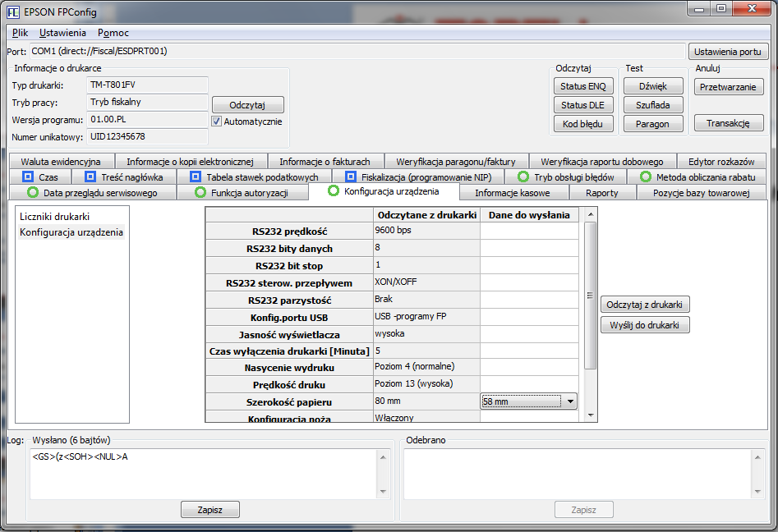Click blue square icon on Czas tab
Screen dimensions: 778x532
coord(28,177)
